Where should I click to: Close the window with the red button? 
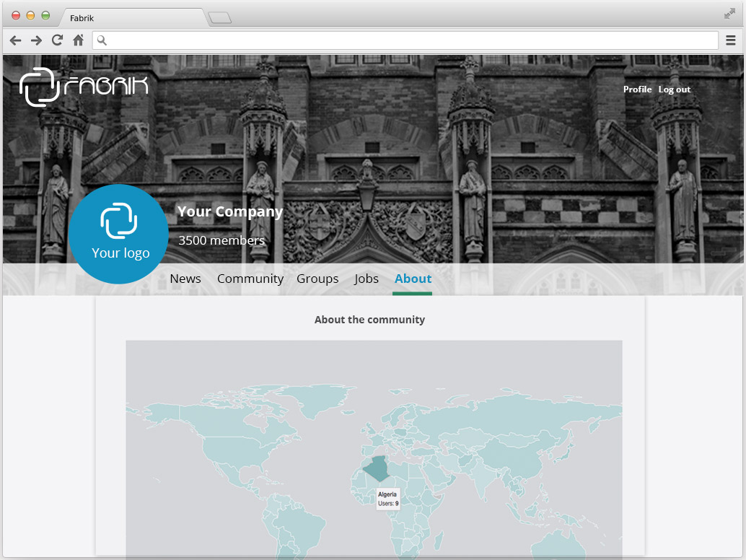coord(16,16)
